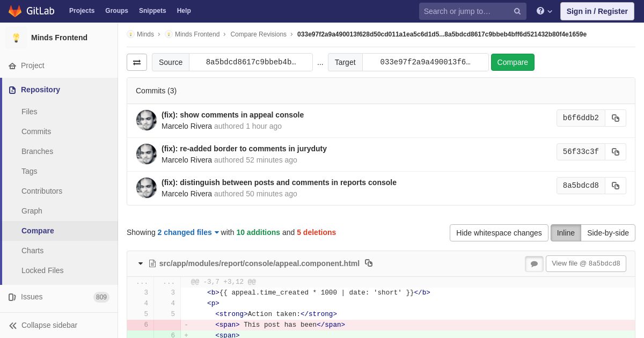This screenshot has height=338, width=644.
Task: Open the appeal.component.html file path link
Action: click(x=259, y=263)
